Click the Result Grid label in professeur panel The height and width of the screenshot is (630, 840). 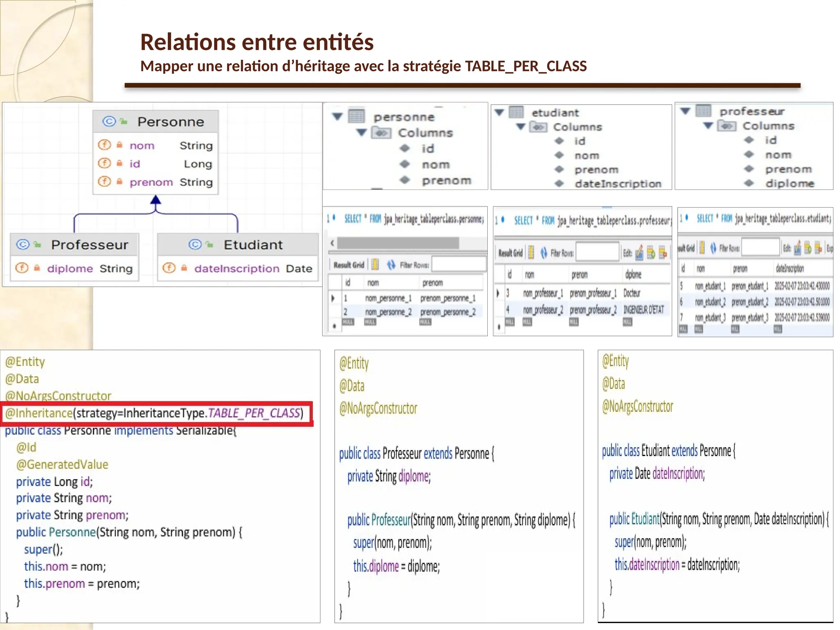click(x=511, y=253)
